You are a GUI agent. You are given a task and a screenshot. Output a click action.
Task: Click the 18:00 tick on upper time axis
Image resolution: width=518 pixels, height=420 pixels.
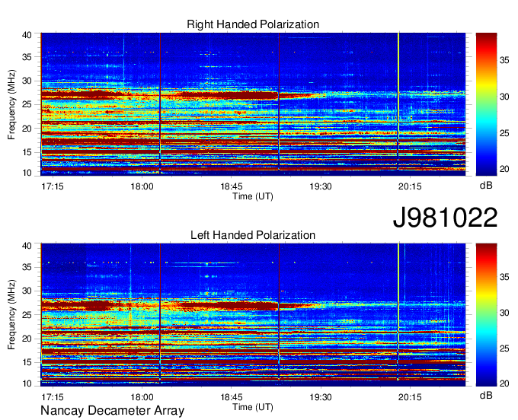point(142,186)
